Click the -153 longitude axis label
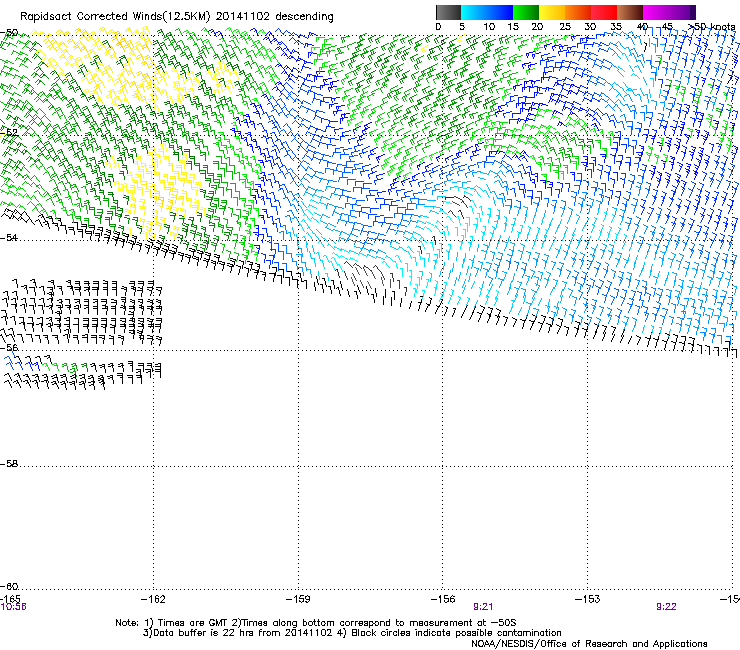The height and width of the screenshot is (650, 740). click(x=588, y=599)
